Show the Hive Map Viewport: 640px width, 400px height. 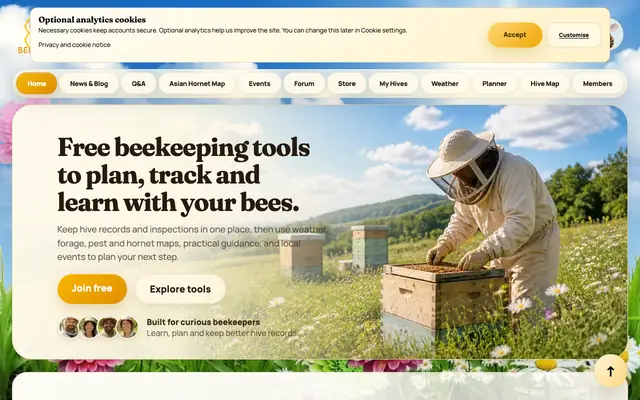coord(545,84)
